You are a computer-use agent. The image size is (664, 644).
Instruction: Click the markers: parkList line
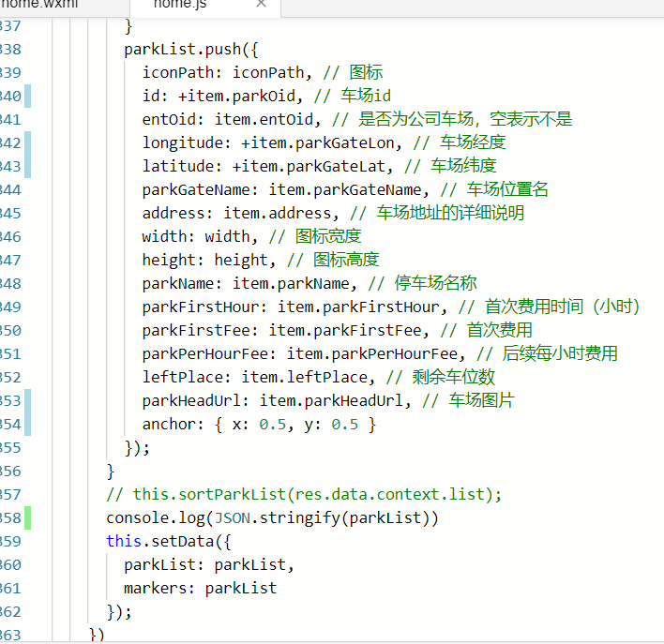click(201, 588)
